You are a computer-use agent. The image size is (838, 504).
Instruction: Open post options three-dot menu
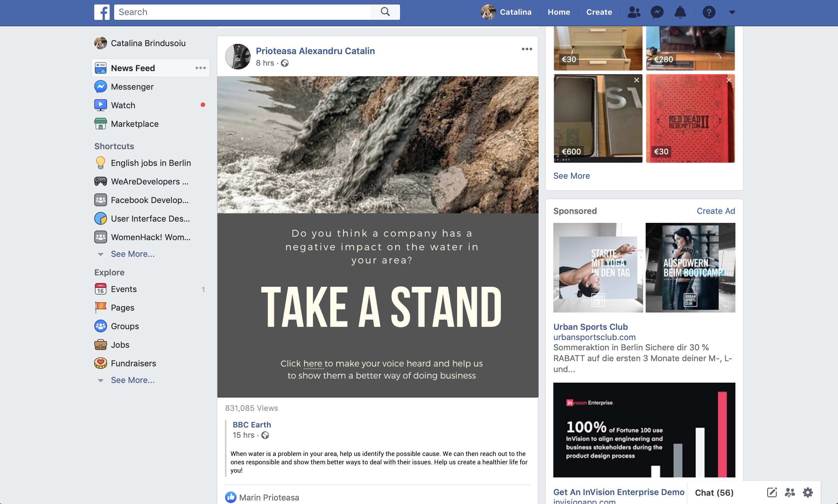tap(527, 49)
